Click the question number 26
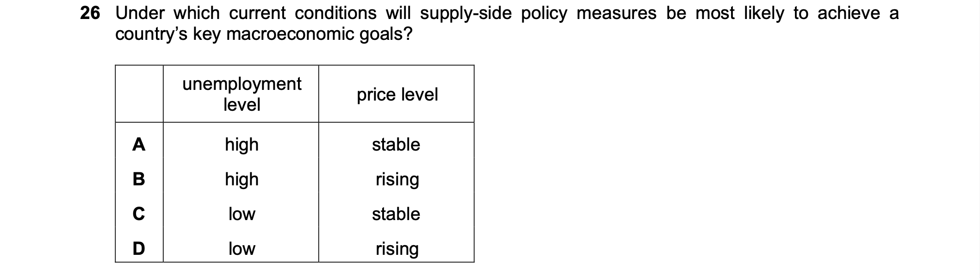Screen dimensions: 980x278 pos(90,13)
